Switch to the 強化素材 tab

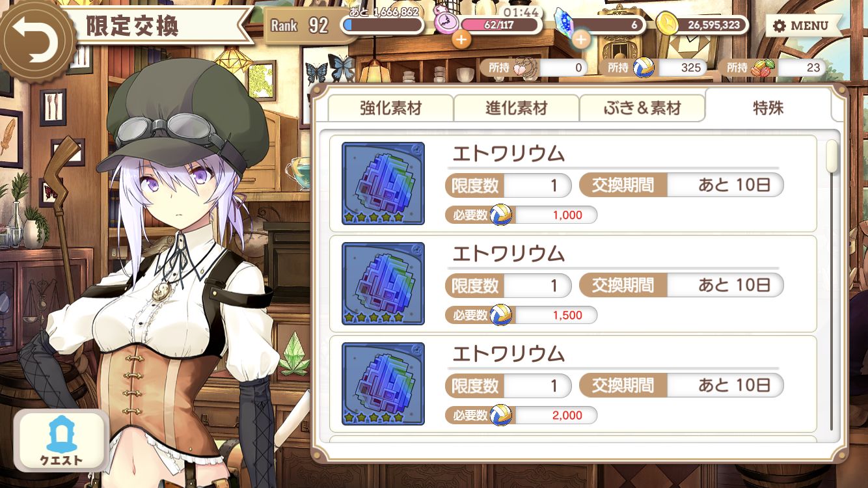tap(390, 109)
